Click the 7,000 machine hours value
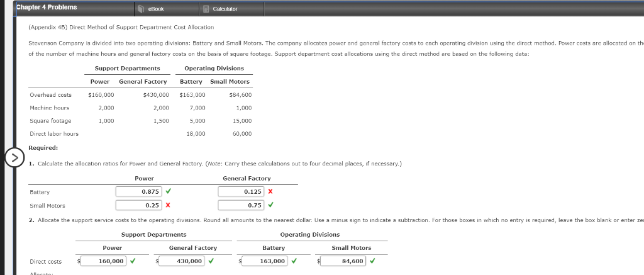644x275 pixels. (x=197, y=108)
